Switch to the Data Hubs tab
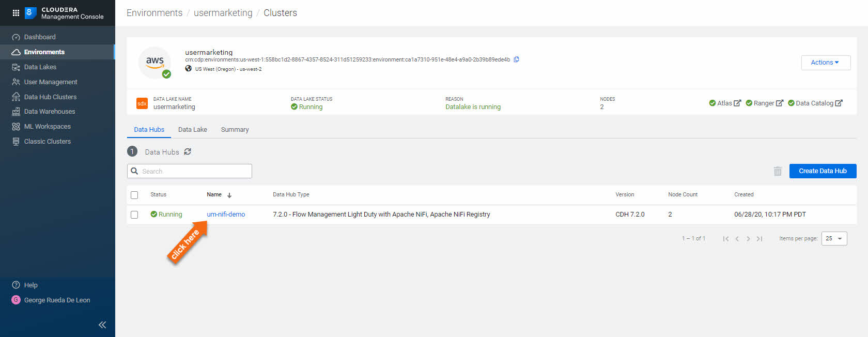The width and height of the screenshot is (868, 337). [149, 130]
